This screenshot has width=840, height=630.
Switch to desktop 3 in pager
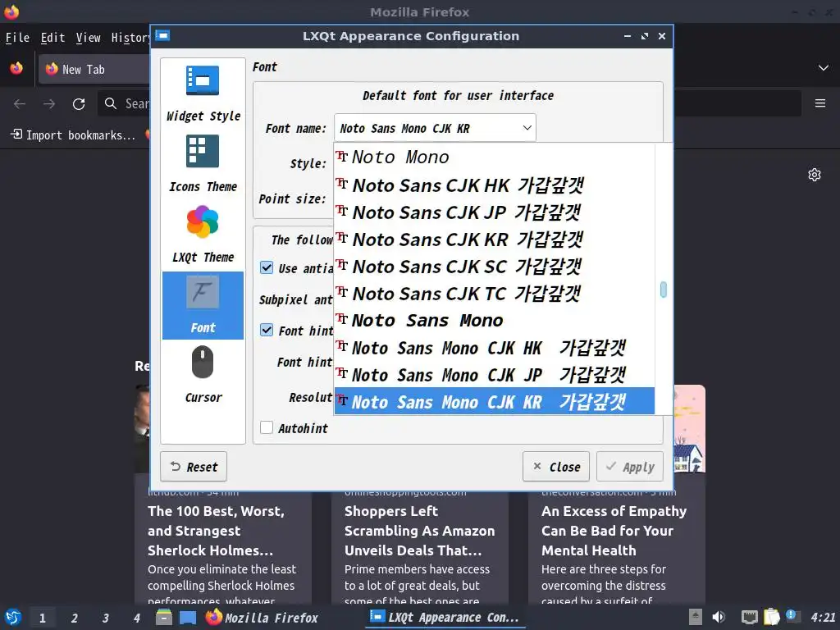[106, 618]
